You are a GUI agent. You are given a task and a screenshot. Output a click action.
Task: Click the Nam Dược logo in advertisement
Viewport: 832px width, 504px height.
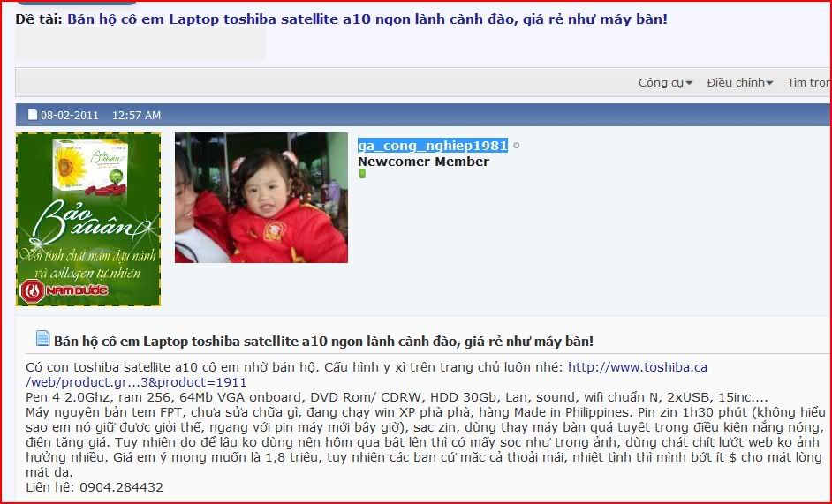point(64,290)
